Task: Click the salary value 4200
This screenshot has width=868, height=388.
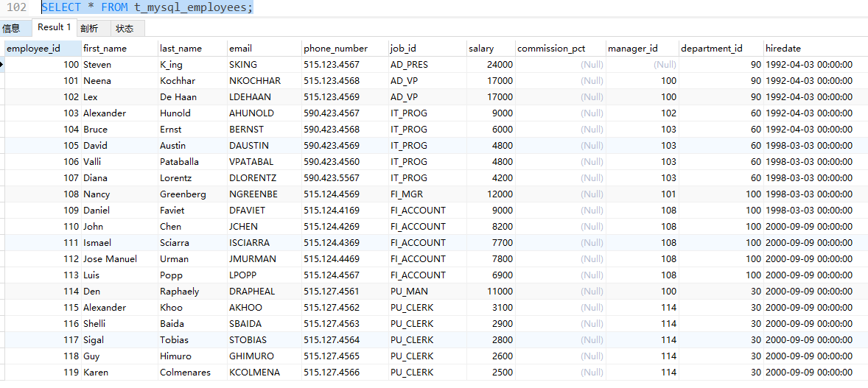Action: (x=491, y=177)
